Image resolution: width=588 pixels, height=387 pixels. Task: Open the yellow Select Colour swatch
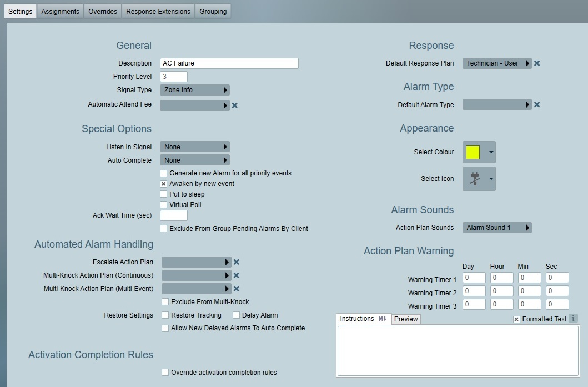(x=479, y=152)
